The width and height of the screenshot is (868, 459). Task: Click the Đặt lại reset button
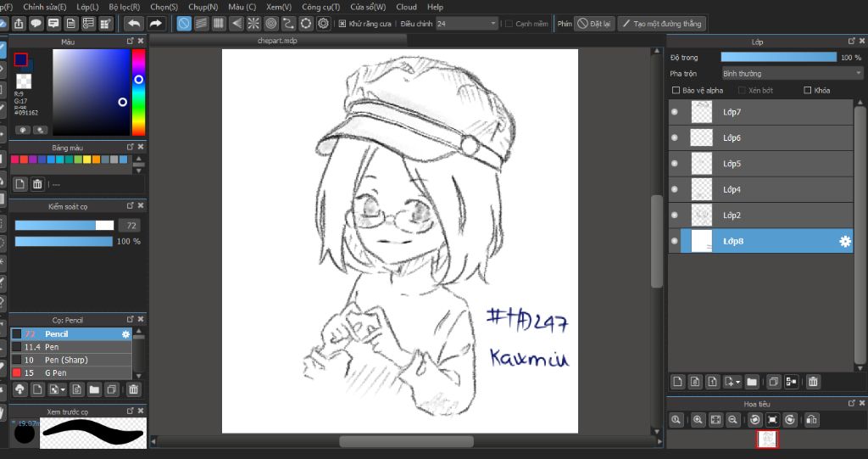(x=594, y=23)
